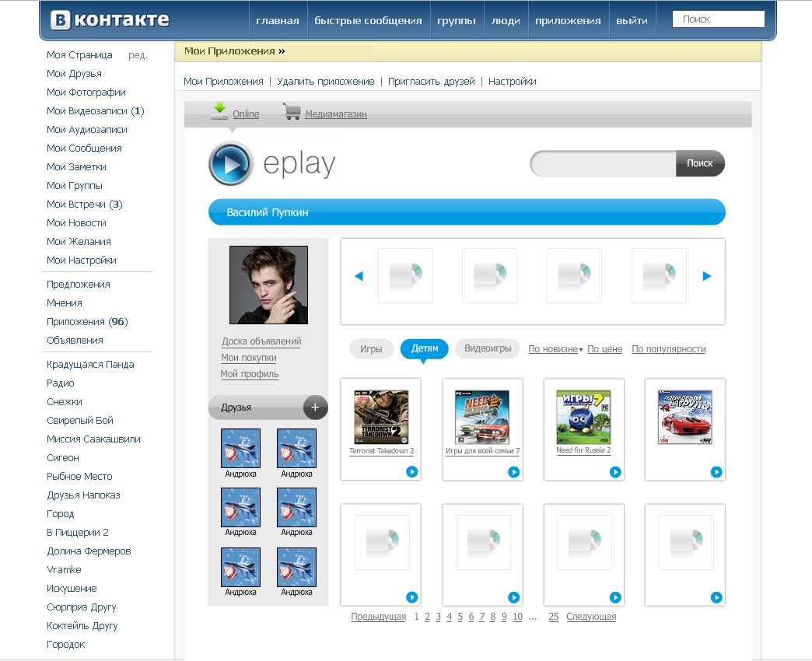Sort by По новизне dropdown

coord(555,349)
